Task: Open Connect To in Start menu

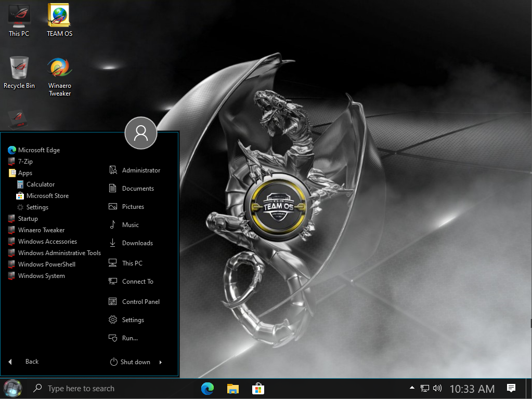Action: [131, 282]
